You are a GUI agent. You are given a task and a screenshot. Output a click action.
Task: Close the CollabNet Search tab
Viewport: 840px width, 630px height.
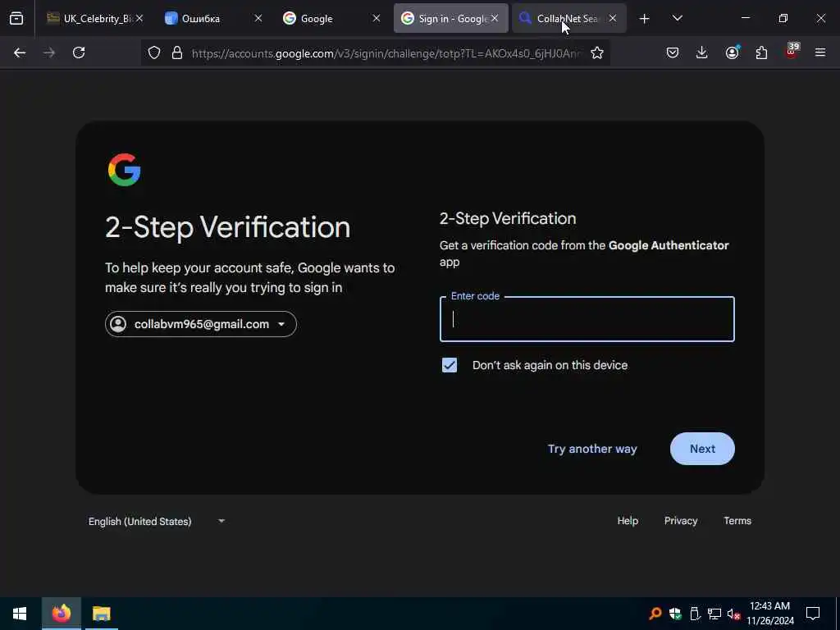click(612, 18)
